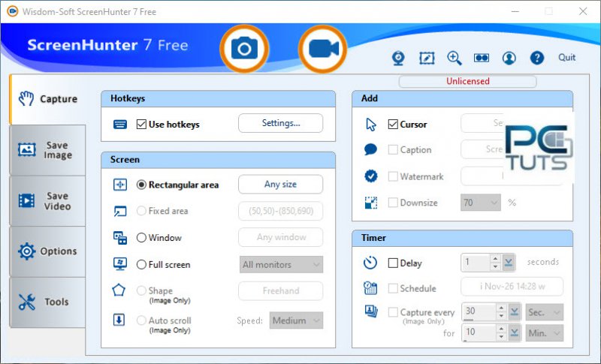
Task: Open the Options tab
Action: pos(47,251)
